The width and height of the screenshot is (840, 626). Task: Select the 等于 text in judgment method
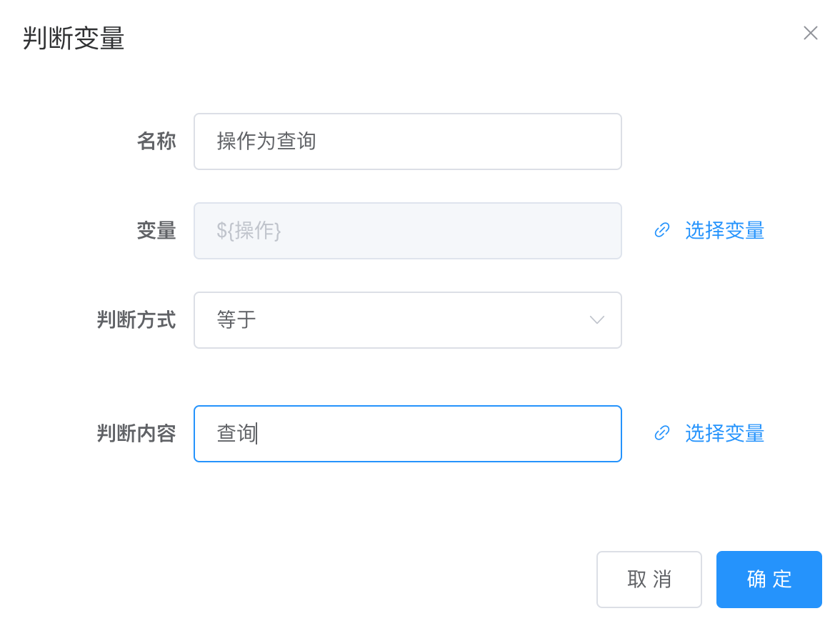[236, 320]
